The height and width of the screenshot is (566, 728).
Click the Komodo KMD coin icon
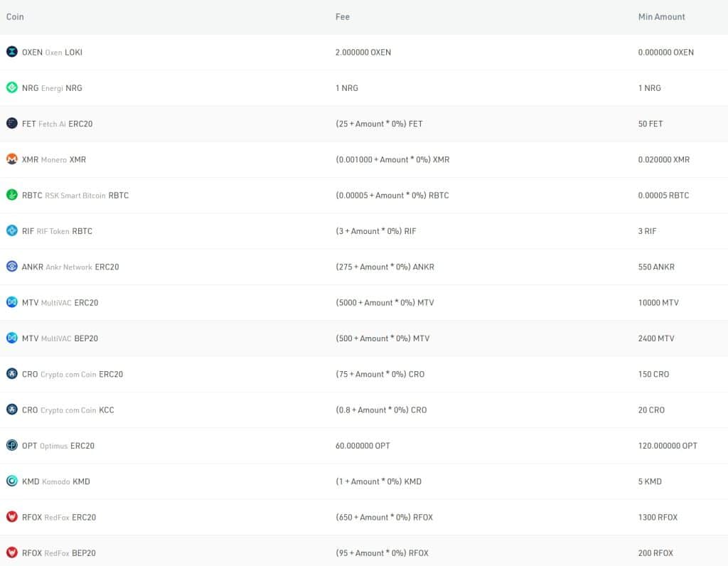point(12,481)
